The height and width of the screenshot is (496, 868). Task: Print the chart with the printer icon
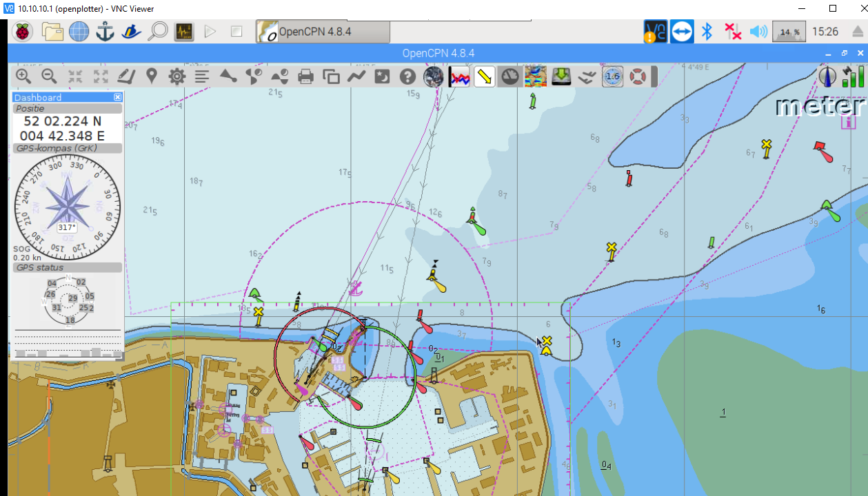click(305, 76)
